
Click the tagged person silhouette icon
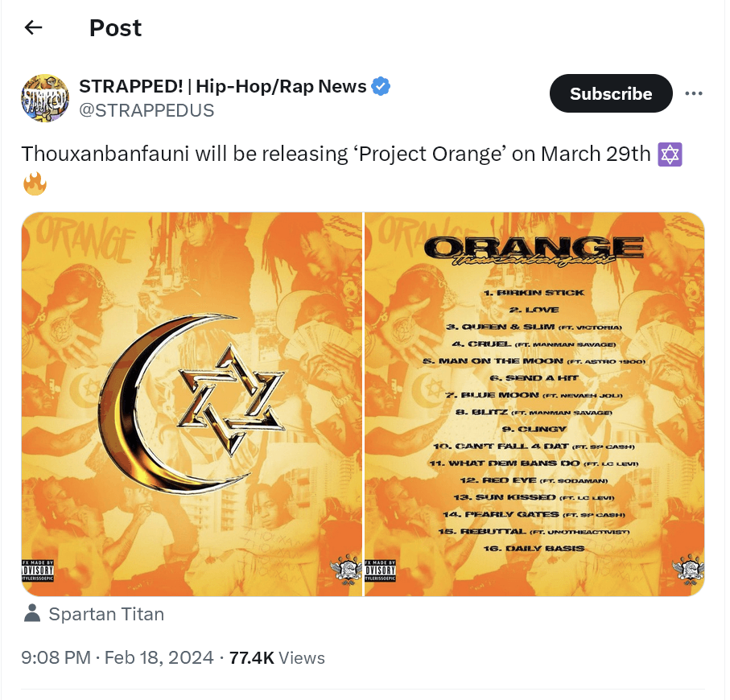[32, 615]
